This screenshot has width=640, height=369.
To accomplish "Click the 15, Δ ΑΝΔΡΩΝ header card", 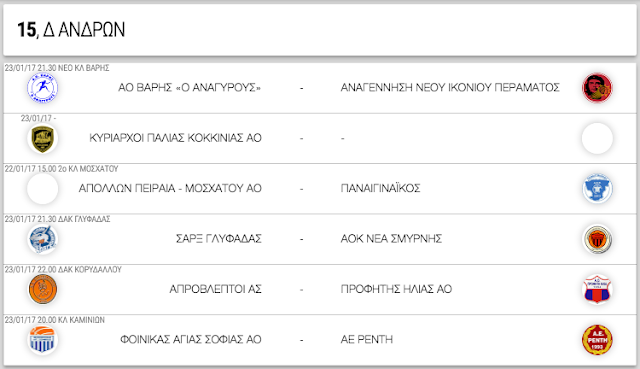I will 320,30.
